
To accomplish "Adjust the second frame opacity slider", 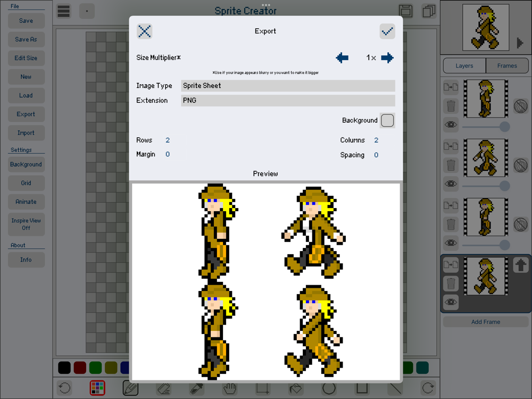I will tap(486, 186).
